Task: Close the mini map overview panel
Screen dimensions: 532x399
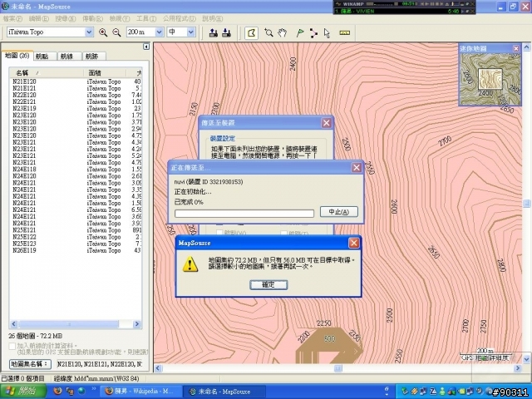Action: 516,48
